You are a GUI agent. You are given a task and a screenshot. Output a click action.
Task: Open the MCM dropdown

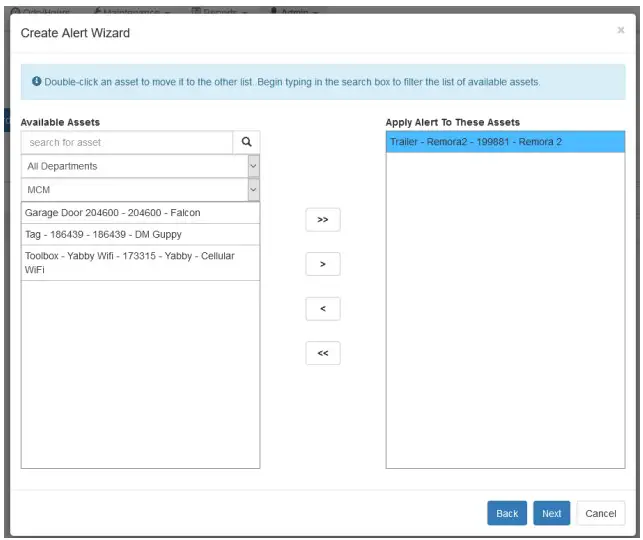[x=140, y=190]
